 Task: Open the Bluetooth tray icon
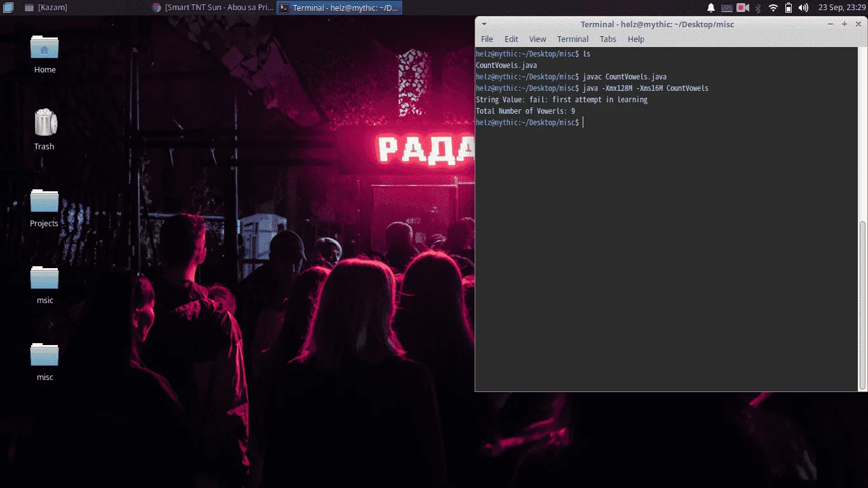tap(757, 8)
